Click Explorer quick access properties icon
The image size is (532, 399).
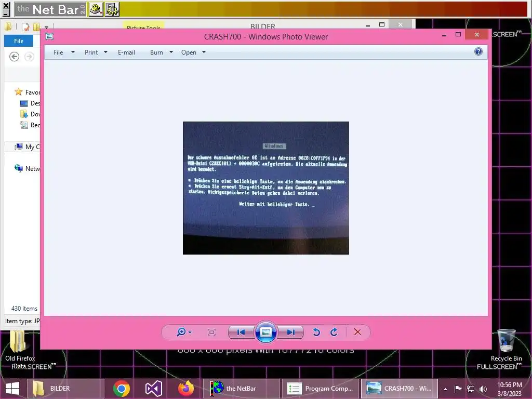click(25, 27)
